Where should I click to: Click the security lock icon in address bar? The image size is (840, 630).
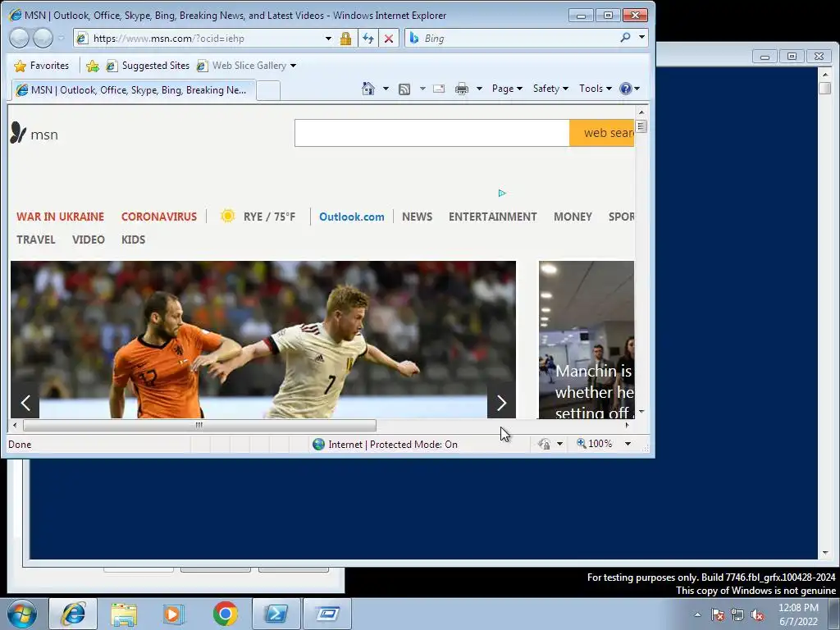(345, 39)
